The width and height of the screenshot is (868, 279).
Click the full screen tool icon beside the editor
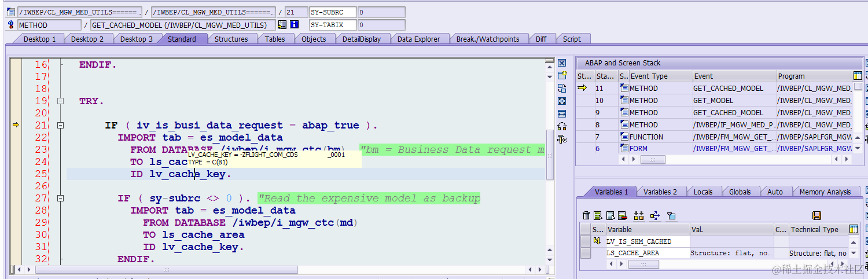(561, 101)
